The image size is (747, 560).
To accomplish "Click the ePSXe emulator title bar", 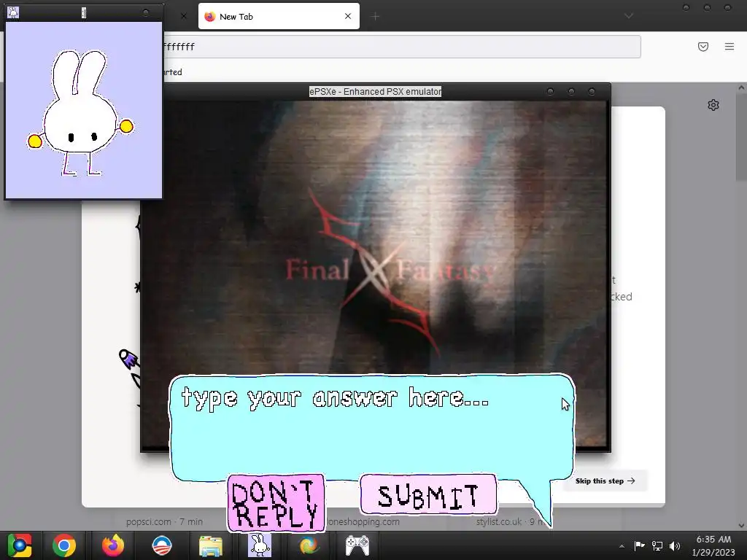I will pyautogui.click(x=376, y=91).
